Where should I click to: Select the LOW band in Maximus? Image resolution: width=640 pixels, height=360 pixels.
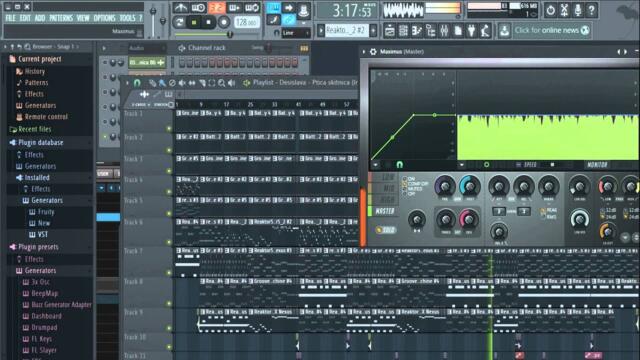[x=382, y=177]
